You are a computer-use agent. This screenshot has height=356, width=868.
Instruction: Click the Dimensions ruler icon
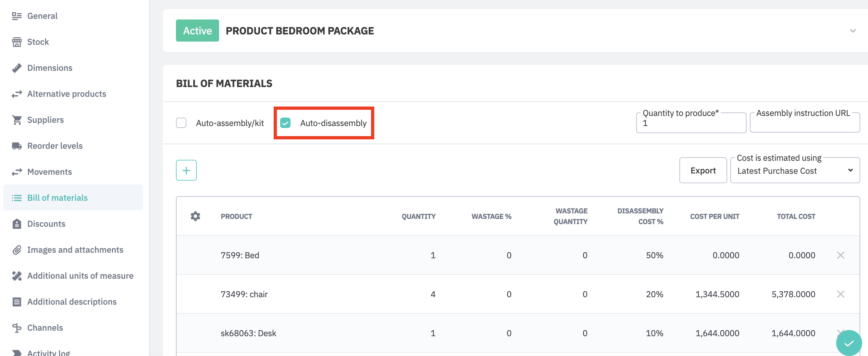click(x=17, y=68)
